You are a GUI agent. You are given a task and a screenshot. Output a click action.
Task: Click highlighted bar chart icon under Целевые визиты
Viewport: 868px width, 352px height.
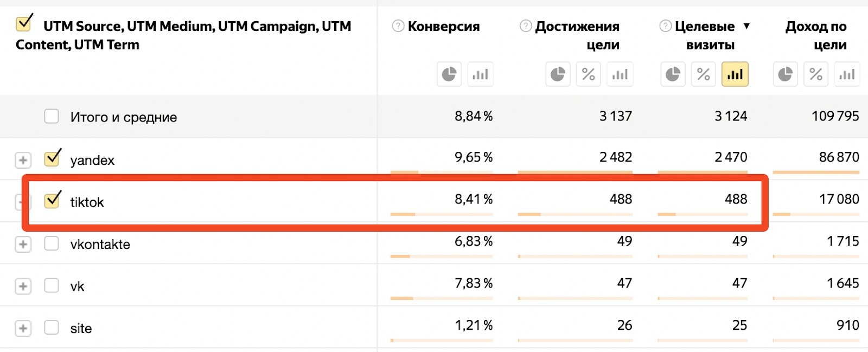[x=735, y=74]
